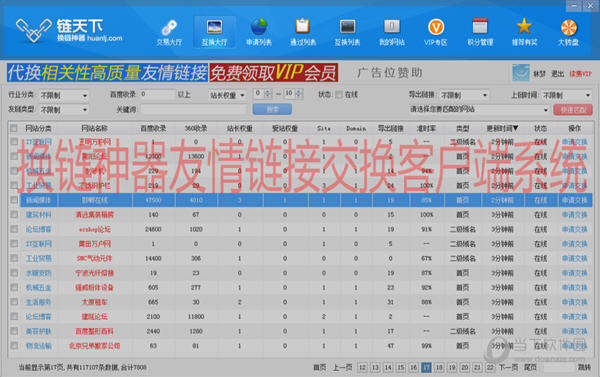Go to page 18
The height and width of the screenshot is (377, 600).
[439, 367]
